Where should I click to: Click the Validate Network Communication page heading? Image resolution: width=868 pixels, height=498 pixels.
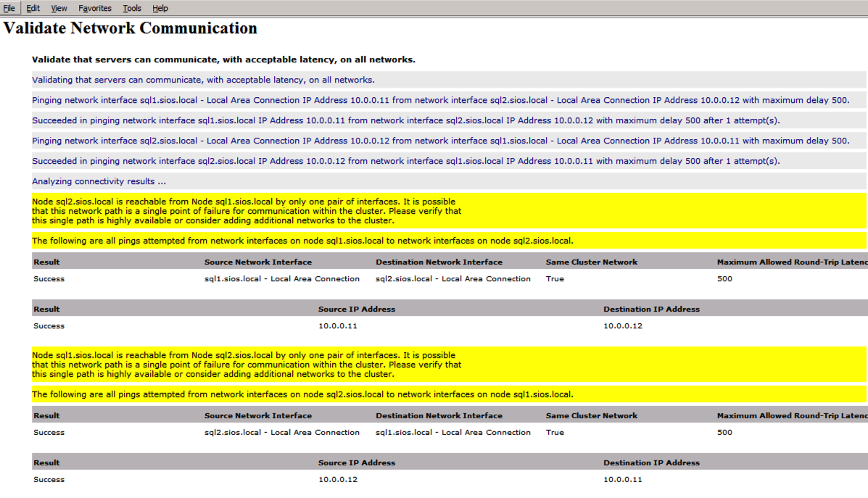tap(131, 28)
